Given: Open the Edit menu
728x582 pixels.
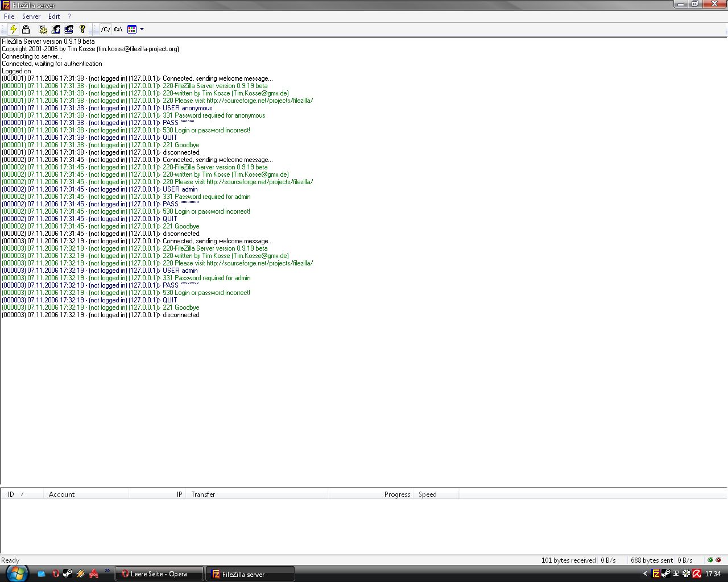Looking at the screenshot, I should coord(54,16).
